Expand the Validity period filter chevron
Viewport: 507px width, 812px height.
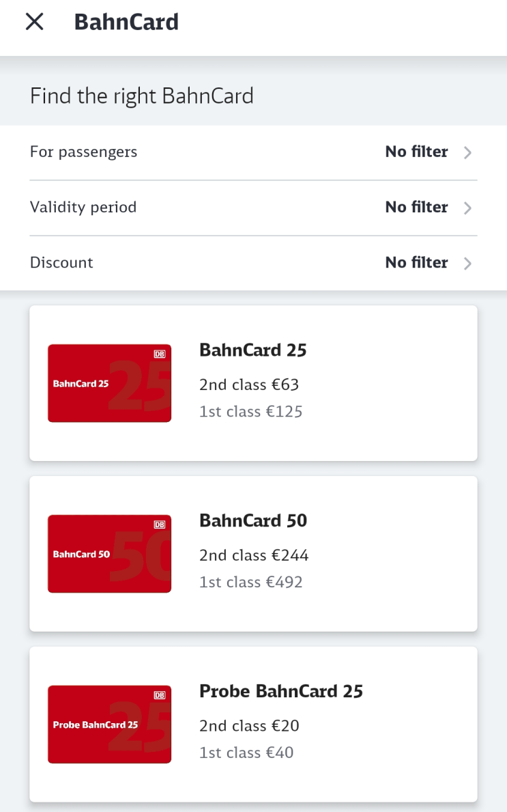tap(467, 208)
